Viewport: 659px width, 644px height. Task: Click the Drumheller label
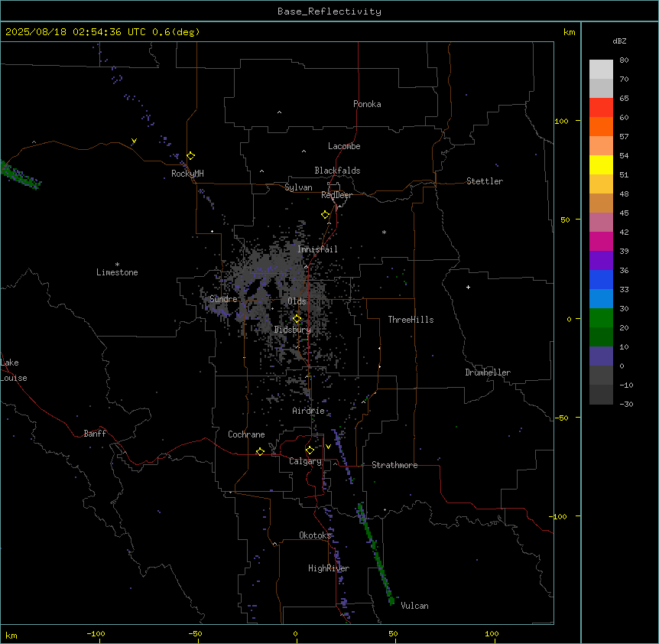[x=488, y=372]
